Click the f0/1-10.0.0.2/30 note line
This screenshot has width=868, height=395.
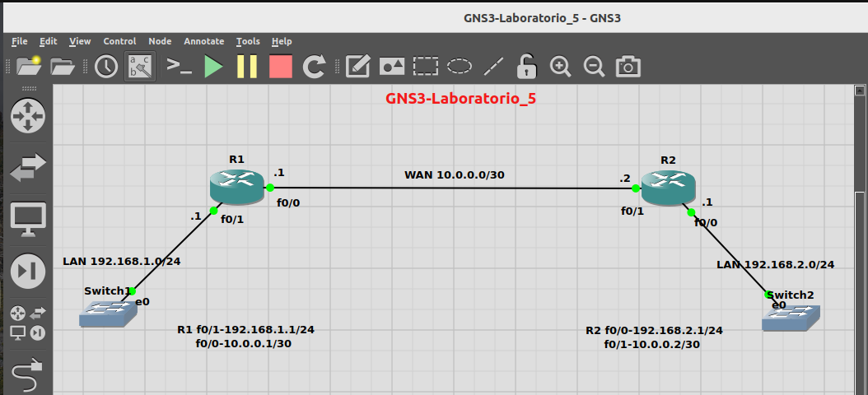tap(652, 344)
